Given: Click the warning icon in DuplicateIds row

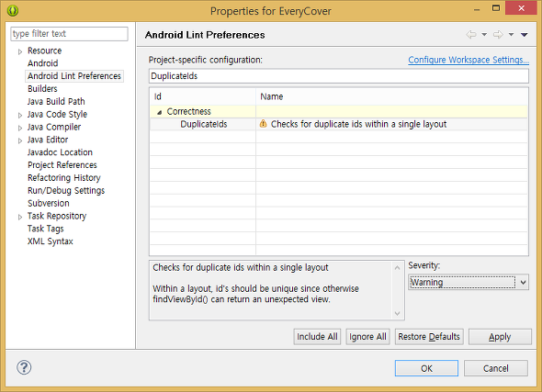Looking at the screenshot, I should tap(263, 124).
